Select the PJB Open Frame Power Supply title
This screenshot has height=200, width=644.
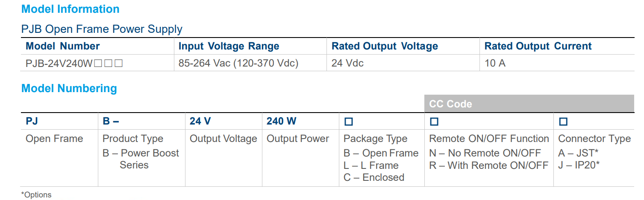tap(102, 29)
